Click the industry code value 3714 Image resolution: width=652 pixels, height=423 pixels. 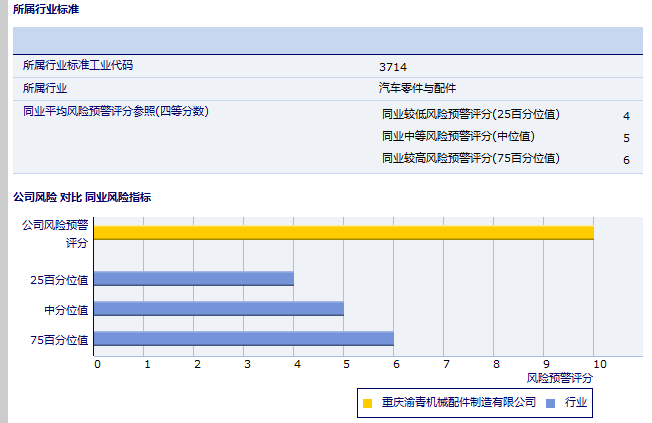[x=392, y=67]
